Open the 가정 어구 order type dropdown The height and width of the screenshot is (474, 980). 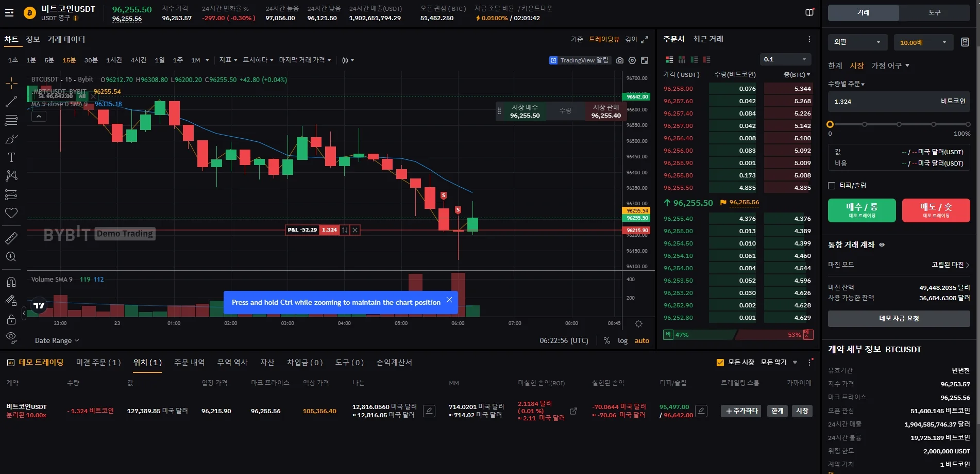click(x=890, y=66)
